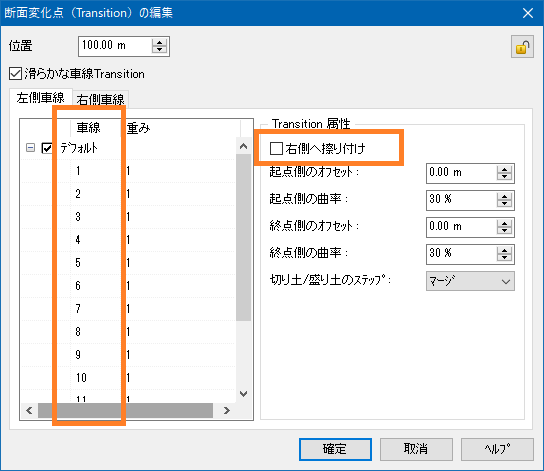Increase 終点側のオフセット with up spinner arrow
Screen dimensions: 544x471
point(504,224)
